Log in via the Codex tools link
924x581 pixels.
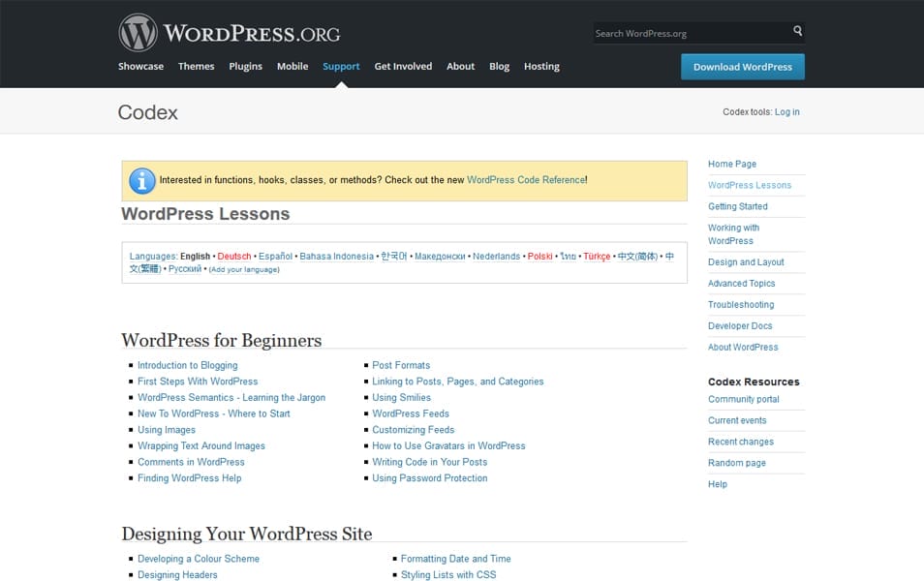[787, 111]
